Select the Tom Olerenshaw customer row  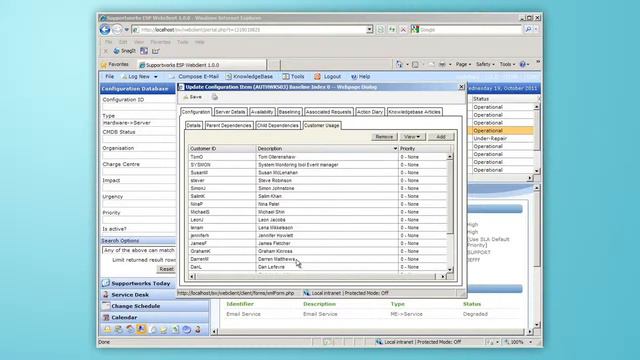tap(318, 157)
